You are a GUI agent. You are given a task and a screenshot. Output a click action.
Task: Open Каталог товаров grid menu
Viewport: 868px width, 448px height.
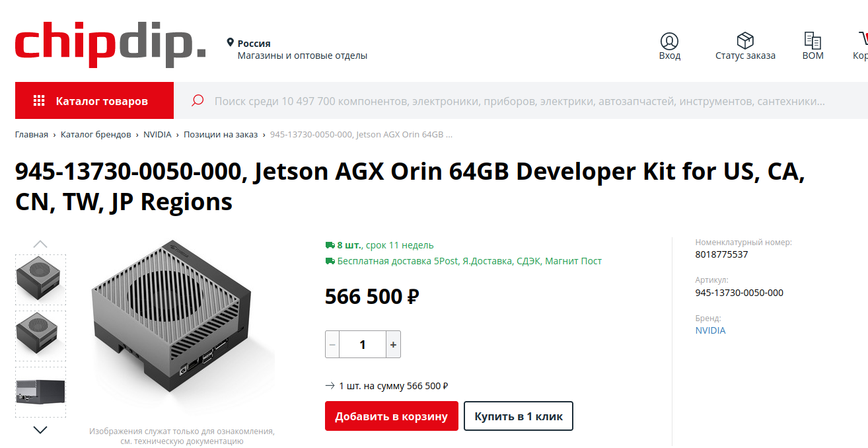94,100
